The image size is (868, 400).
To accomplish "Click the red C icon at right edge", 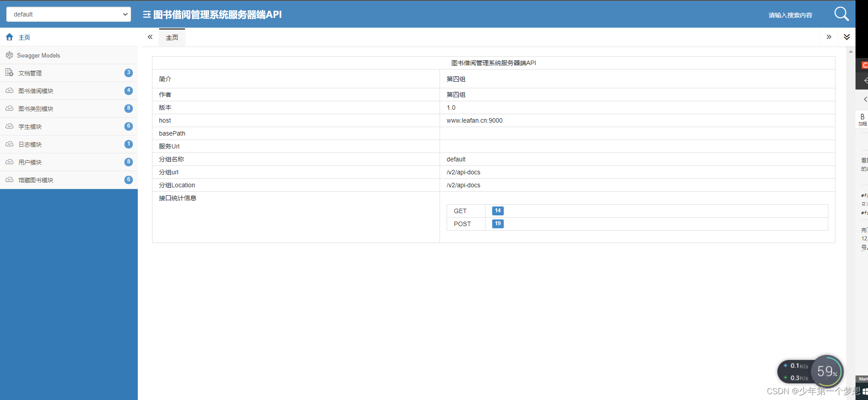I will click(865, 65).
